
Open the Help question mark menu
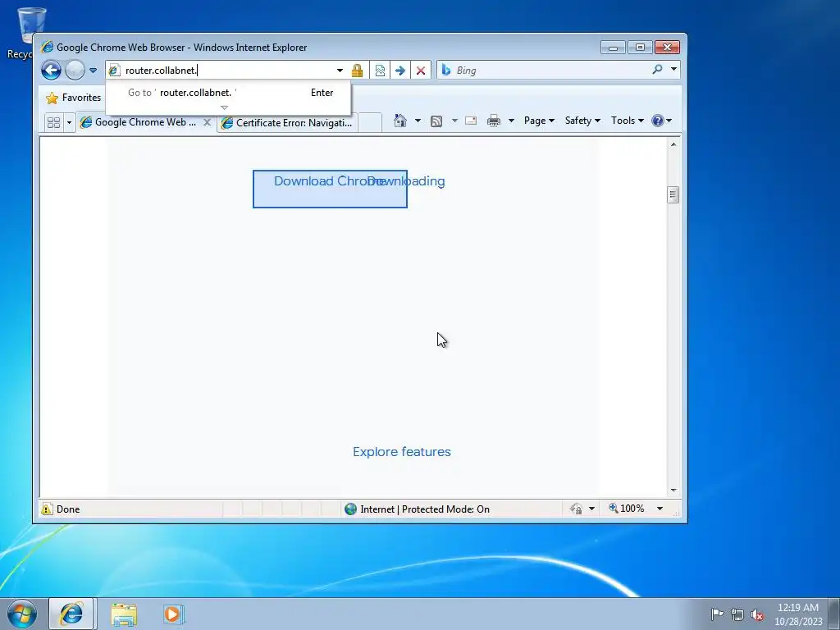662,121
